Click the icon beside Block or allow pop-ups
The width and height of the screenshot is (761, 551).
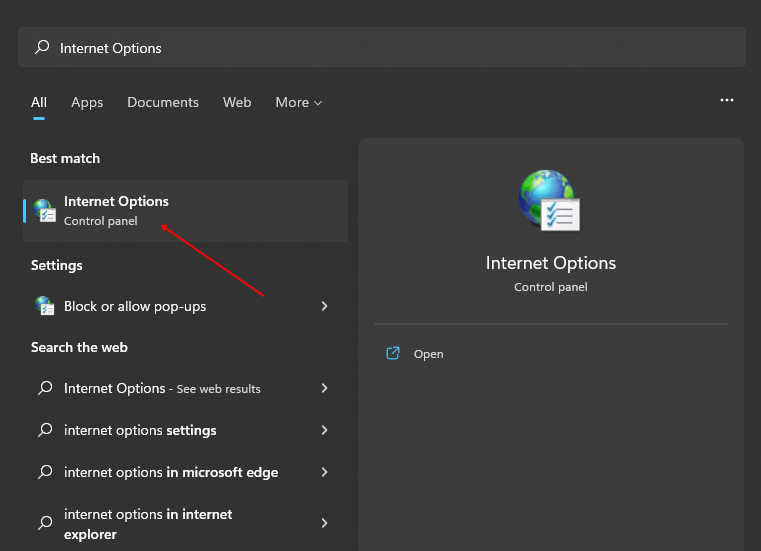(x=44, y=306)
